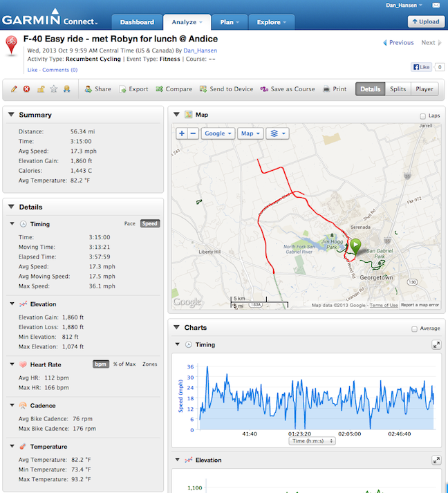Open the Google map provider dropdown

[x=218, y=133]
